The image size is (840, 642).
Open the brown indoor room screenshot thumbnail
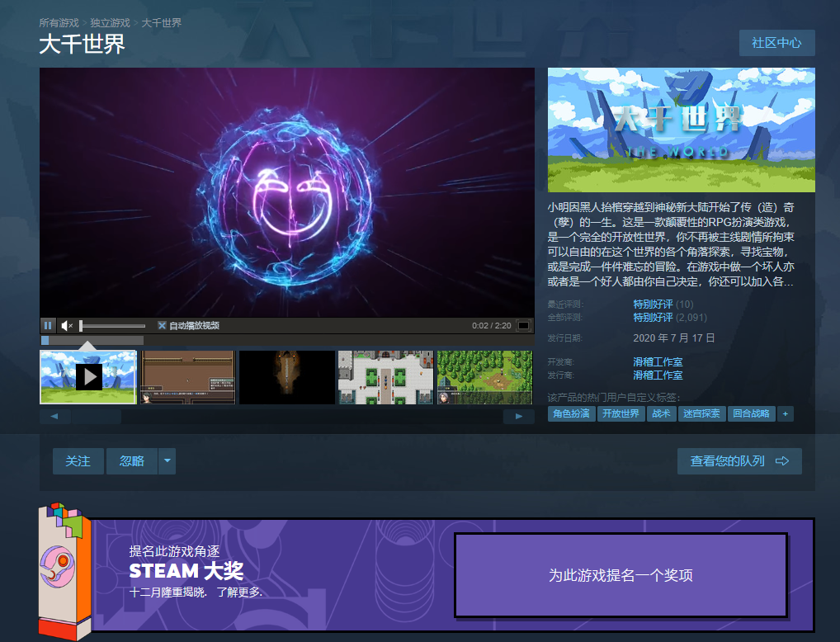(x=187, y=377)
